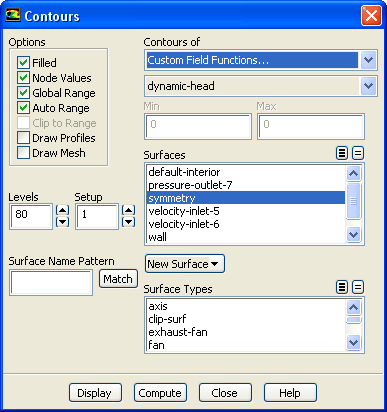This screenshot has width=387, height=412.
Task: Decrease the Levels value with the down arrow
Action: click(x=62, y=222)
